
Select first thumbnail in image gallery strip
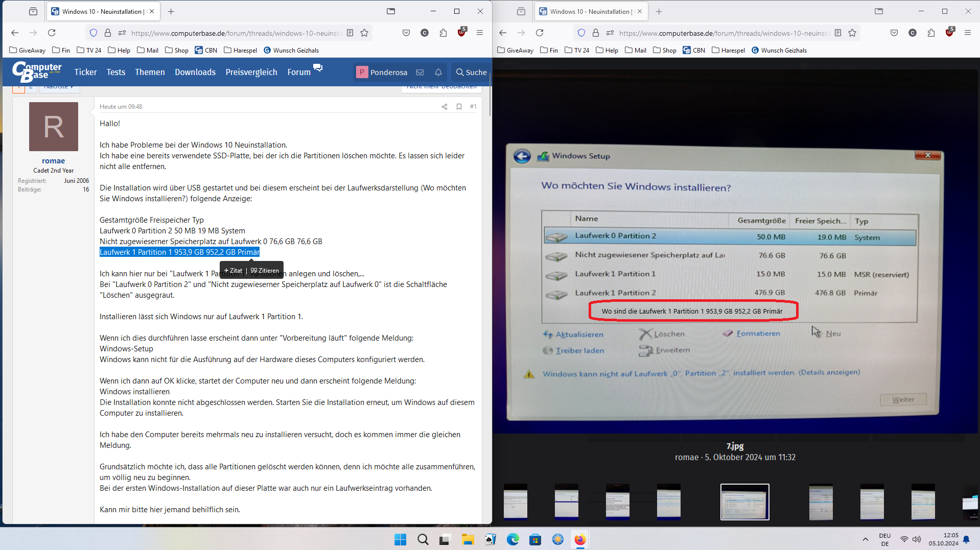[516, 501]
